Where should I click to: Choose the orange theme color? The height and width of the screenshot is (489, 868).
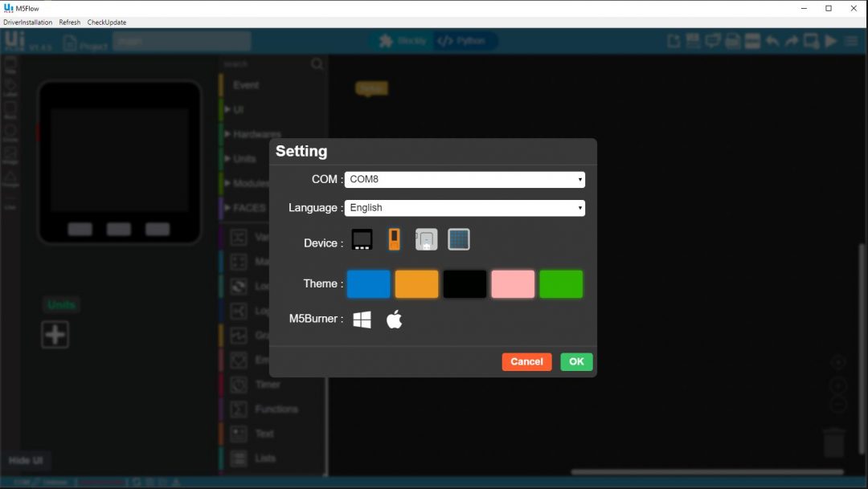click(x=416, y=284)
